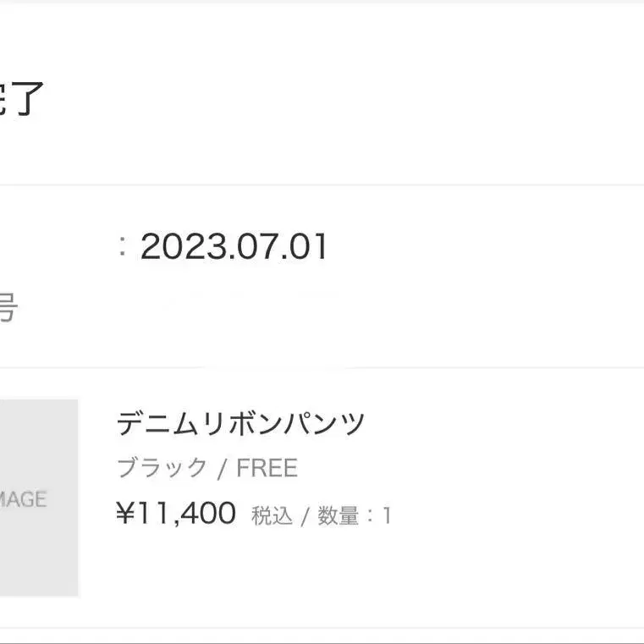The width and height of the screenshot is (644, 644).
Task: Click the ¥11,400 price
Action: (175, 513)
